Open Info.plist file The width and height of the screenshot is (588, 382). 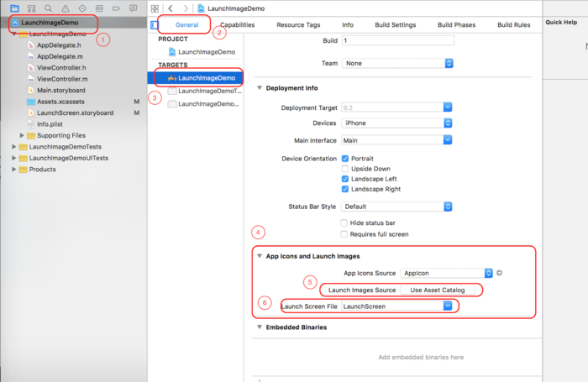[50, 124]
